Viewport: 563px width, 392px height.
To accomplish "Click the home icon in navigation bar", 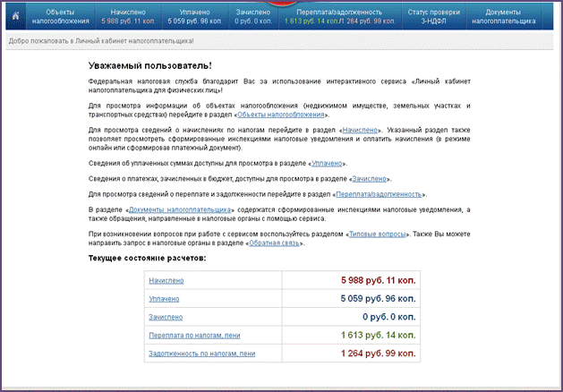I will click(x=16, y=16).
